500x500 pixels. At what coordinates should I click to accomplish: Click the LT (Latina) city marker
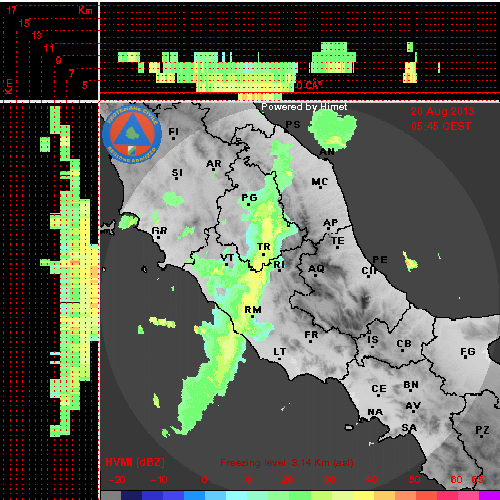[279, 359]
